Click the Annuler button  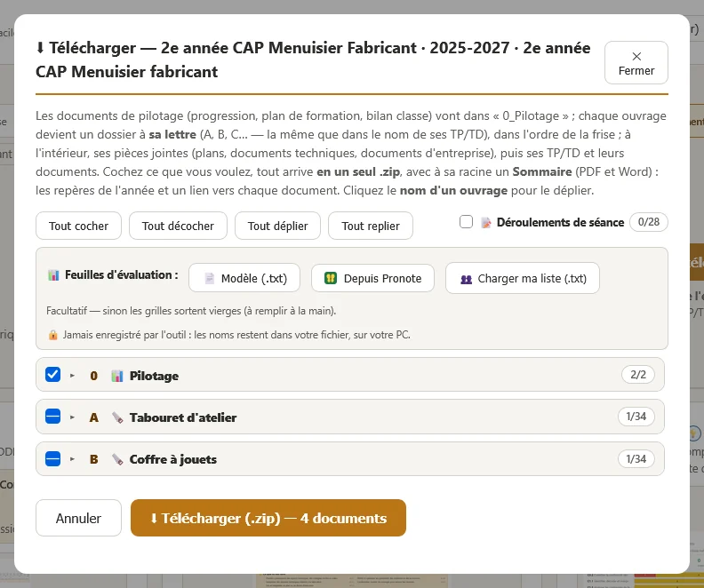(x=78, y=518)
